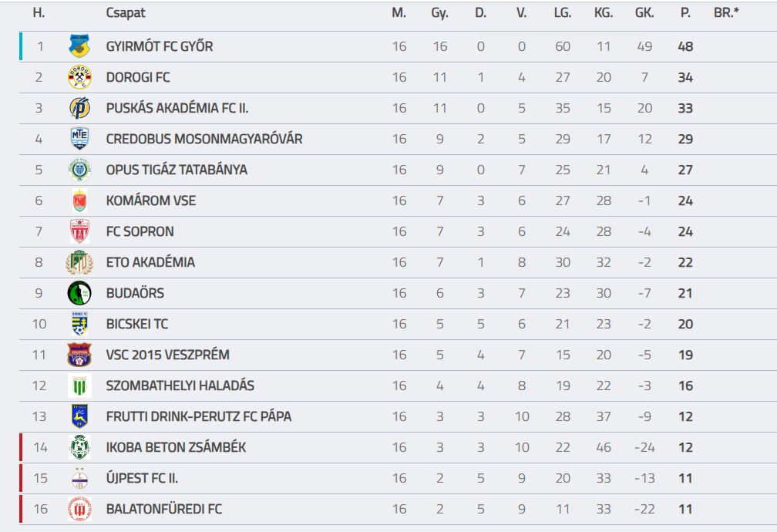Click the Puskás Akadémia FC II. crest
This screenshot has width=777, height=532.
(79, 108)
